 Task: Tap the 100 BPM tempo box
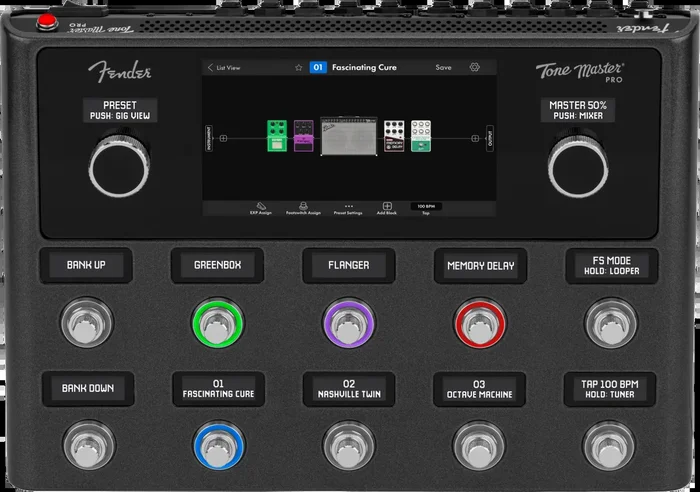426,206
